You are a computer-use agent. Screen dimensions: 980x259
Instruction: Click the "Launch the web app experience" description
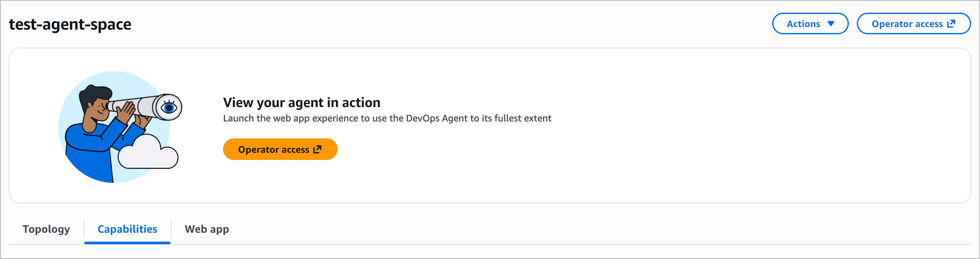tap(387, 118)
